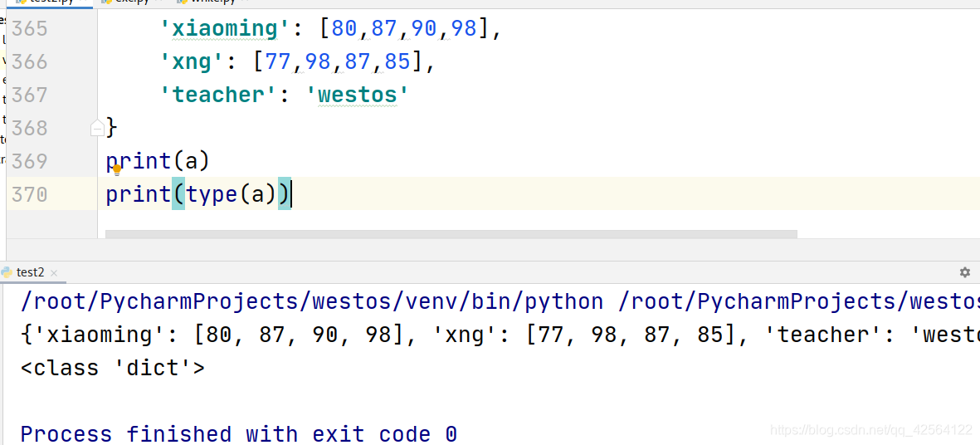
Task: Click 'Process finished with exit code 0'
Action: (x=239, y=433)
